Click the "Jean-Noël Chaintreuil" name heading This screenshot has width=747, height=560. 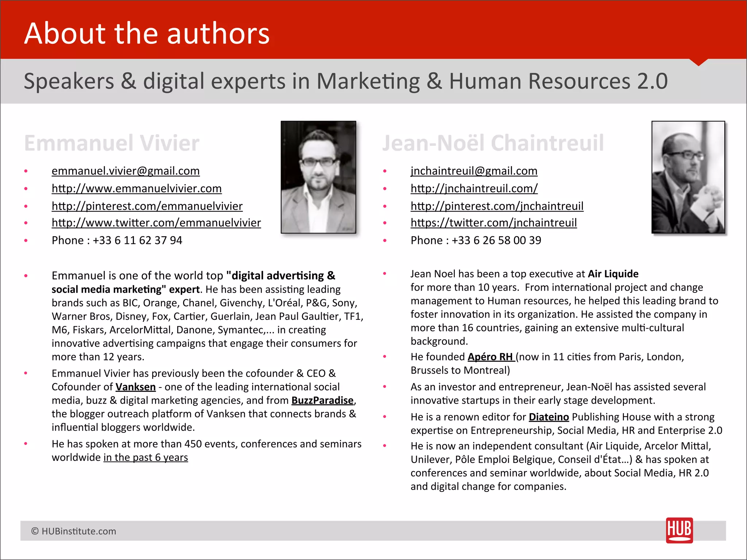click(493, 143)
